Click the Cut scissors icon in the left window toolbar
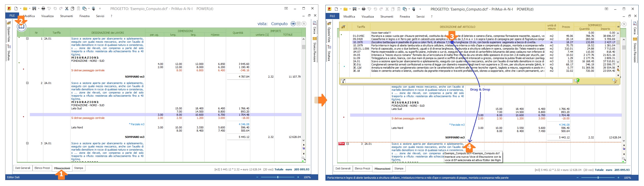Screen dimensions: 644x186 pyautogui.click(x=67, y=9)
